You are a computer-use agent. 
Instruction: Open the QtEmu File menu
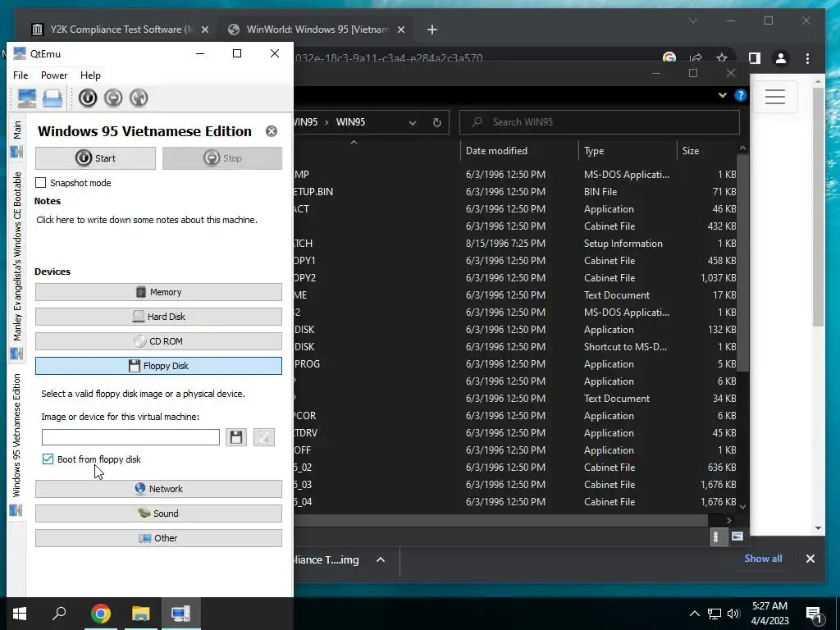[21, 75]
